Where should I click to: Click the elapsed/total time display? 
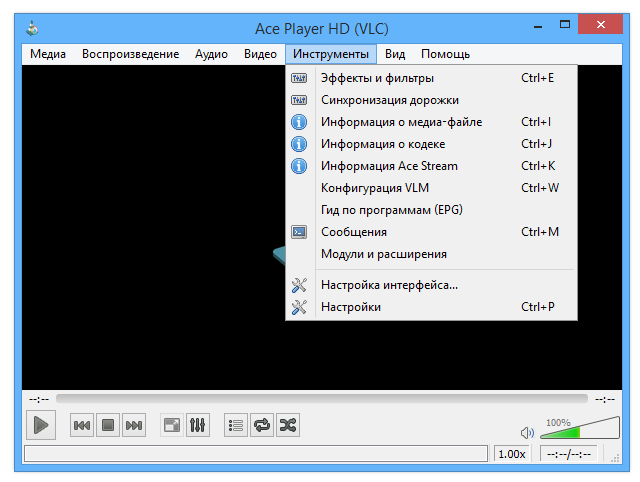click(x=569, y=454)
